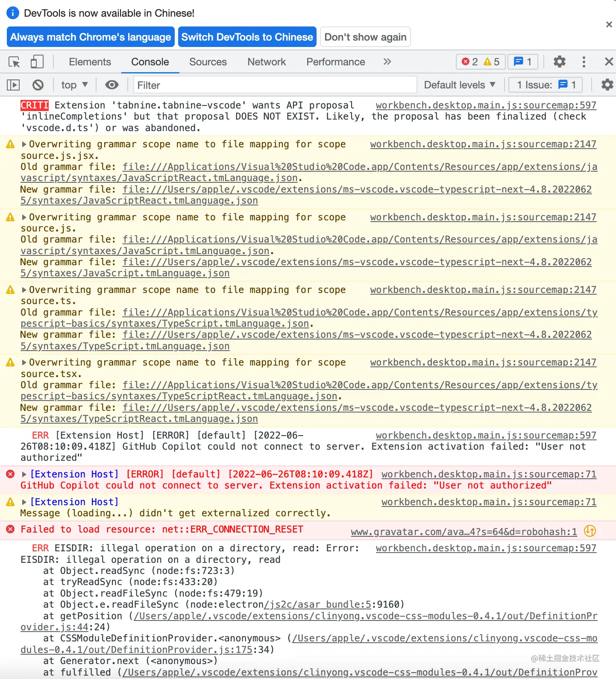Show console sidebar icon

click(13, 85)
